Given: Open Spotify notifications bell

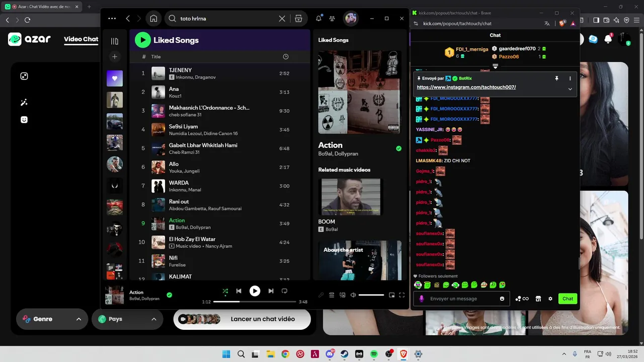Looking at the screenshot, I should pyautogui.click(x=318, y=19).
